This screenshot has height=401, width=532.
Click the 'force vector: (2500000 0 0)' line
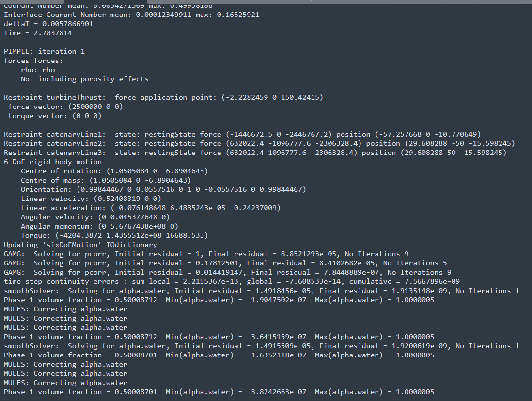pyautogui.click(x=65, y=107)
